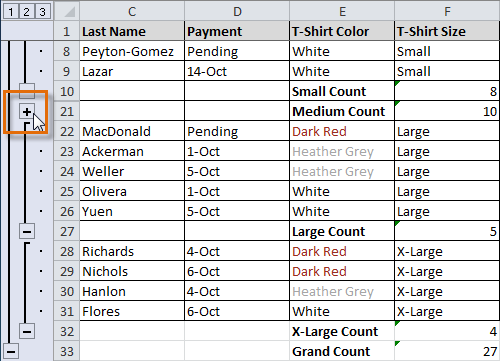Show outline level 3

coord(42,12)
